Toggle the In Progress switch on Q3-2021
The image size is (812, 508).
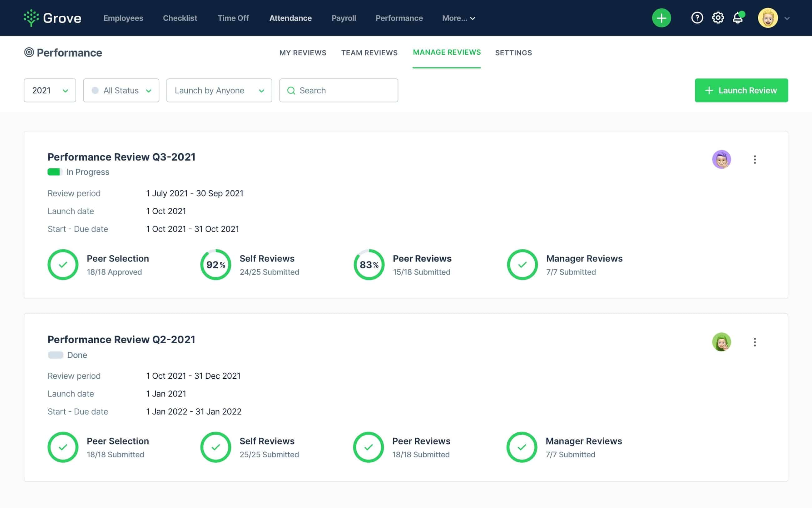click(x=55, y=172)
